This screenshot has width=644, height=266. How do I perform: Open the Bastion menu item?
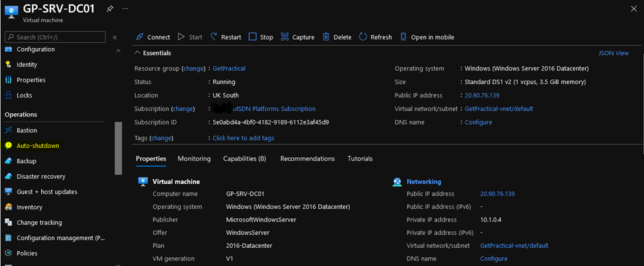tap(26, 130)
